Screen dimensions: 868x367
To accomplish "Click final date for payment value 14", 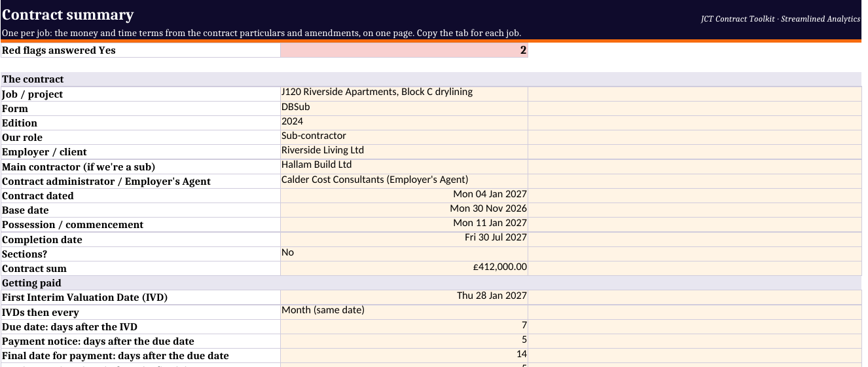I will coord(404,355).
